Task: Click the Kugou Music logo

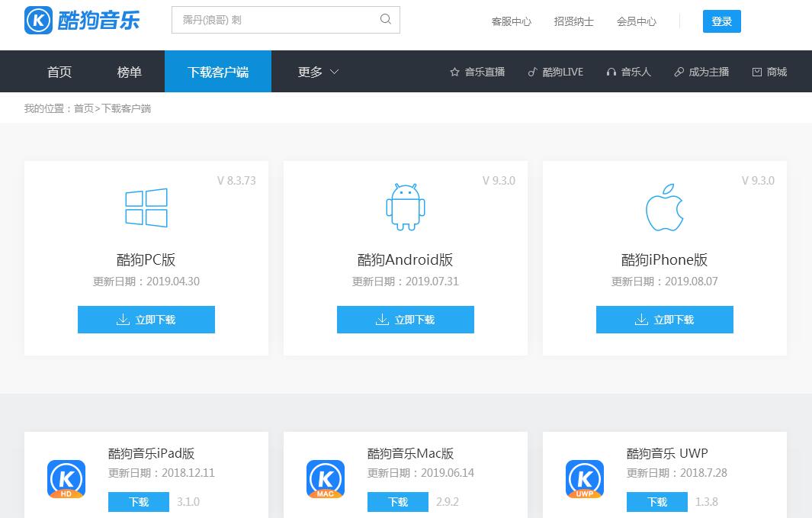Action: (x=82, y=21)
